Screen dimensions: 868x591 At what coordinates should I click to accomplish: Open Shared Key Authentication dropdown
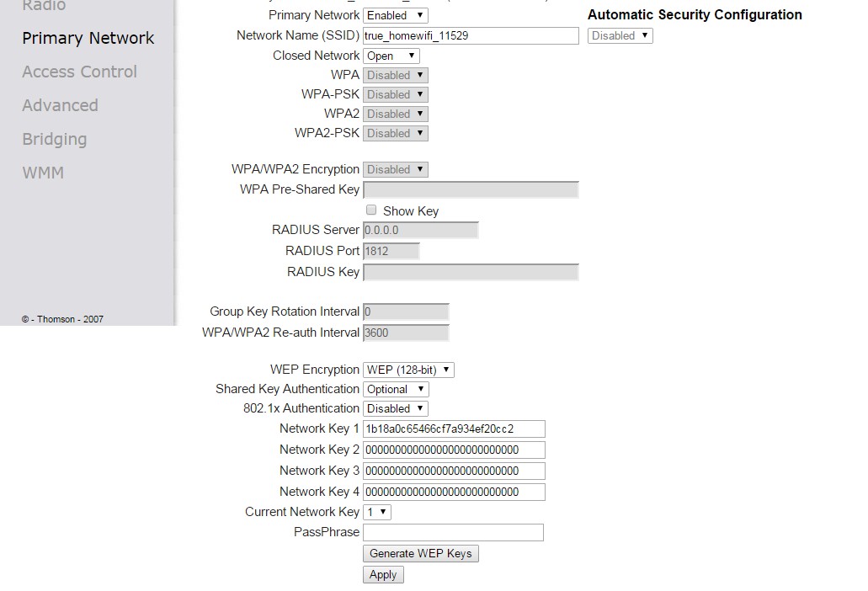pyautogui.click(x=396, y=389)
